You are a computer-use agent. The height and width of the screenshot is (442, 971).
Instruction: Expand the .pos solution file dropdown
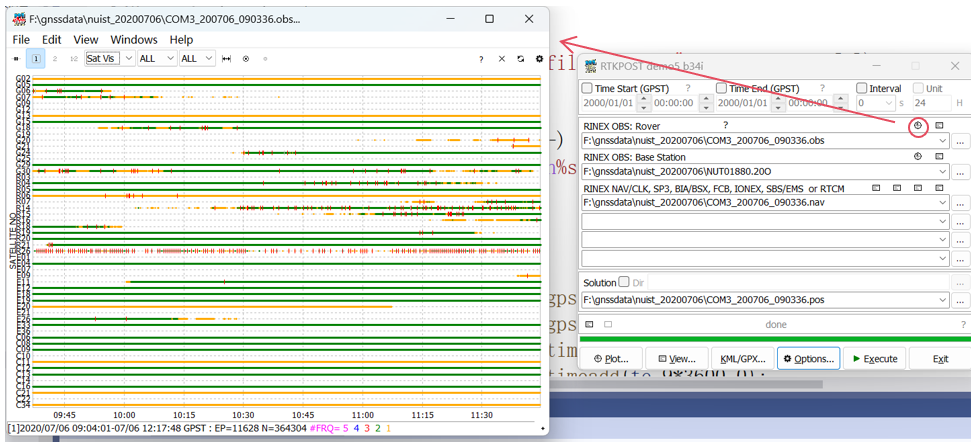coord(943,300)
